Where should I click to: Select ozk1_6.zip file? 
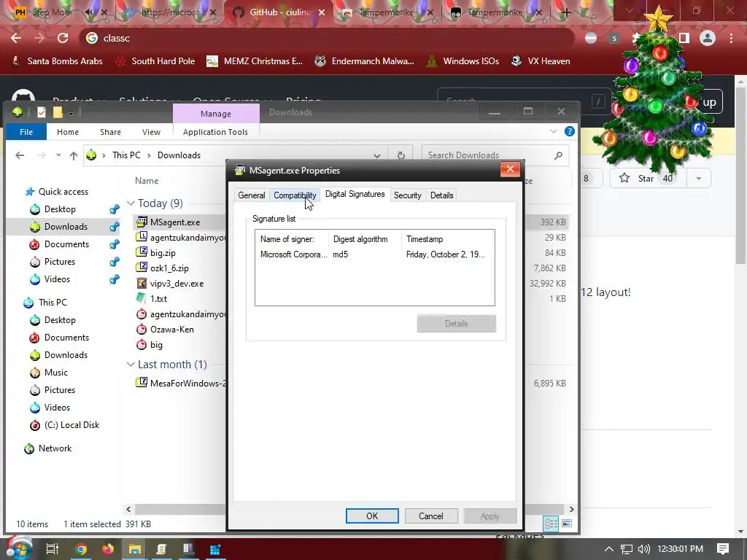click(169, 268)
